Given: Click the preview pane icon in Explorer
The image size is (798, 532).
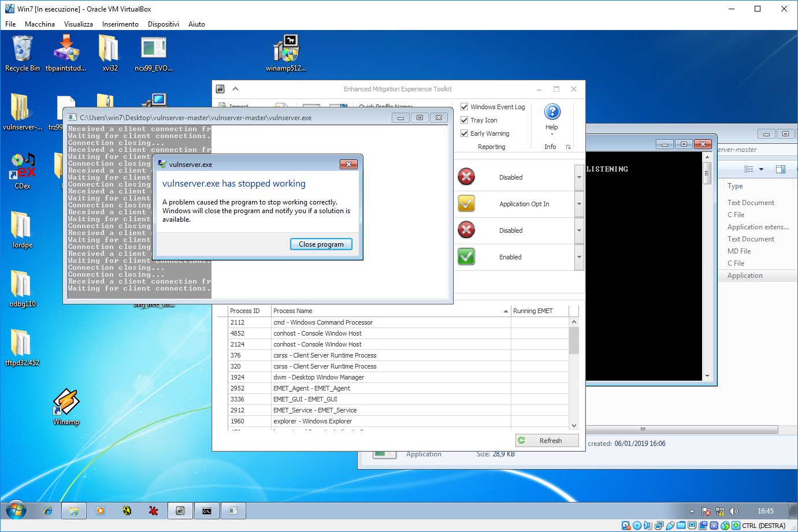Looking at the screenshot, I should tap(781, 169).
